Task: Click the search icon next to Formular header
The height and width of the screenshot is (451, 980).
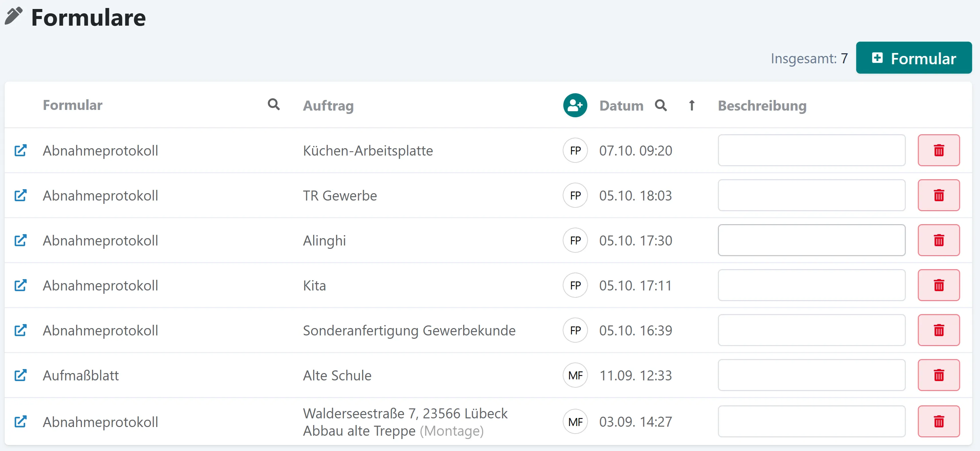Action: pyautogui.click(x=273, y=104)
